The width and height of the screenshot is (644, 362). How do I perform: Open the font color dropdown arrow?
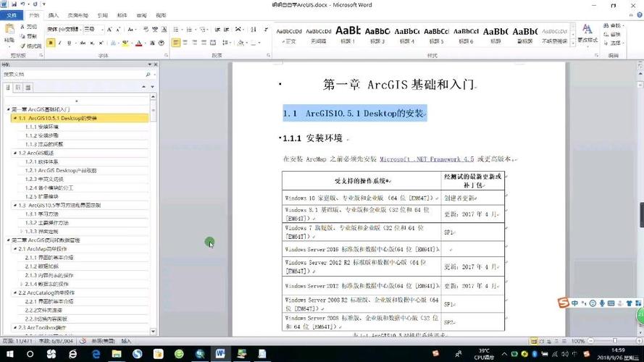[145, 43]
